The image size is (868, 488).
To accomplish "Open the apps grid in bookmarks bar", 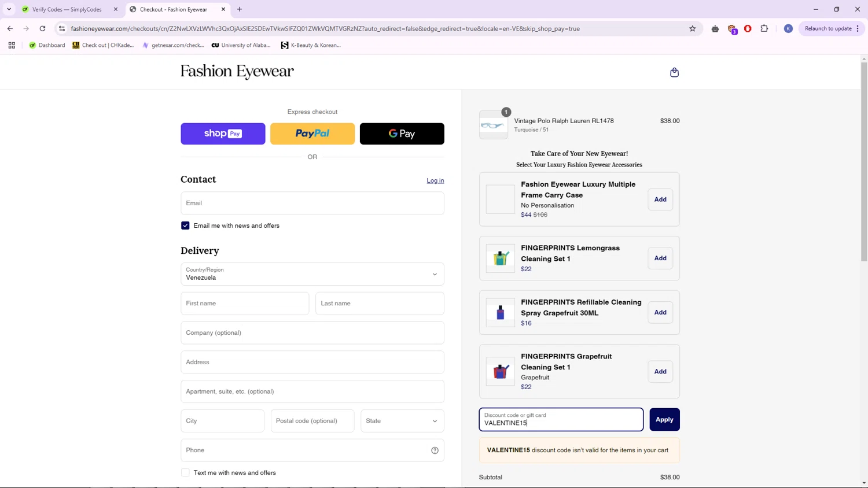I will [x=12, y=45].
